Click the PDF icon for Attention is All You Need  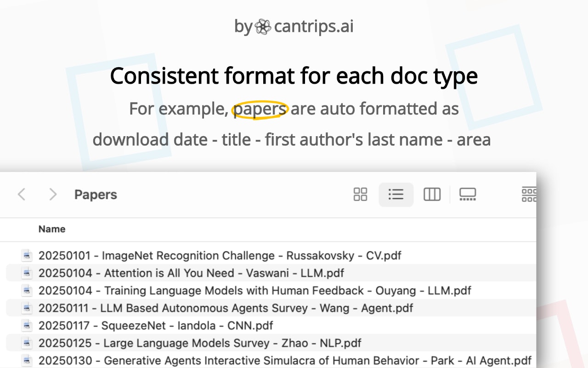pos(27,273)
